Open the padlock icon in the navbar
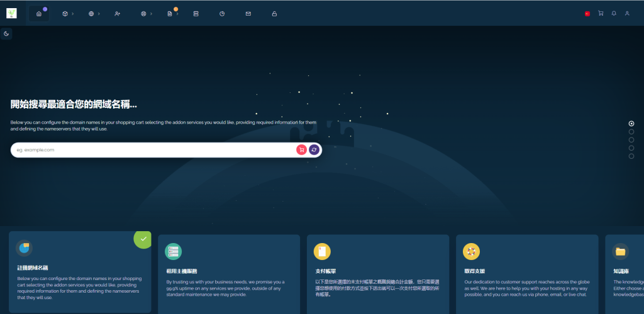Screen dimensions: 644x314 coord(274,13)
